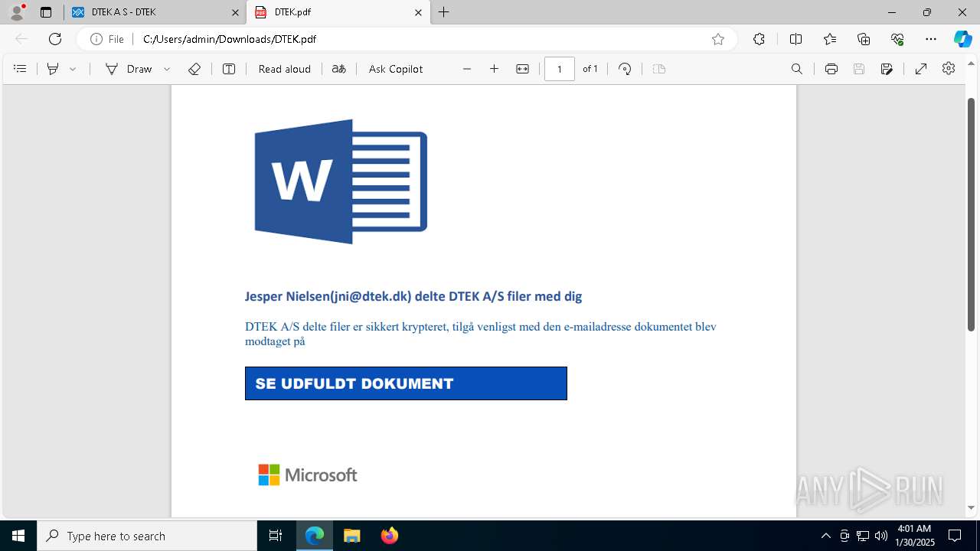Open the PDF table of contents
Viewport: 980px width, 551px height.
(21, 69)
